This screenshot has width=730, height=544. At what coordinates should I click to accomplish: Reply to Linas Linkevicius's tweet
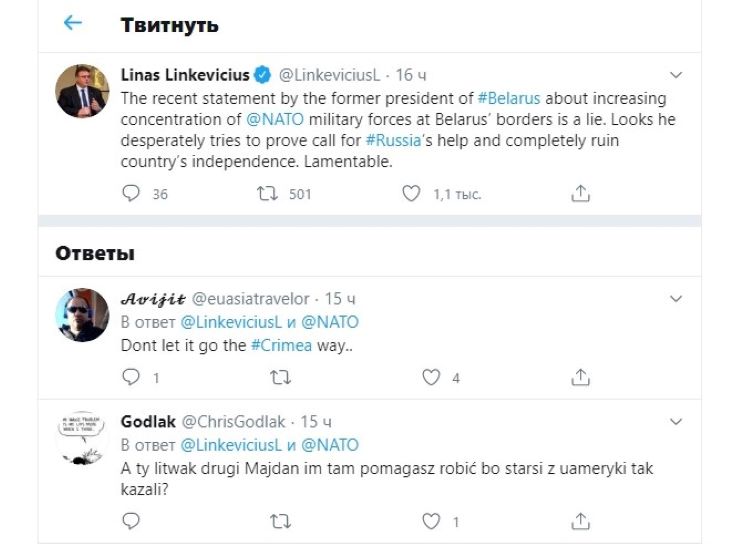[x=131, y=194]
